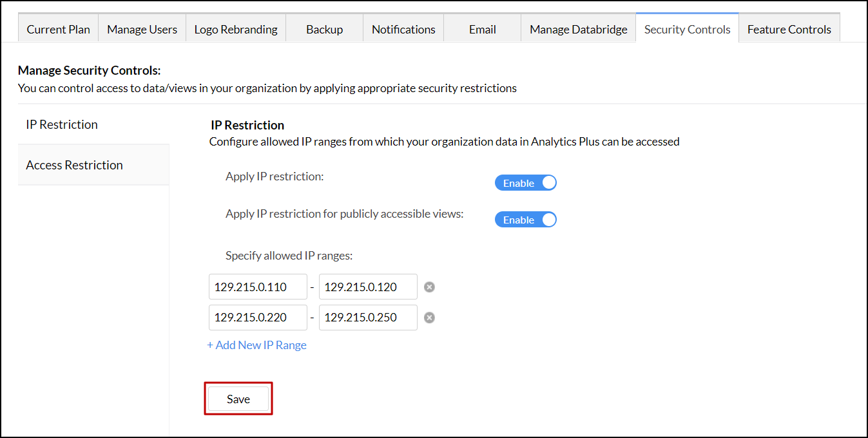Select the 129.215.0.250 end range field

point(367,317)
